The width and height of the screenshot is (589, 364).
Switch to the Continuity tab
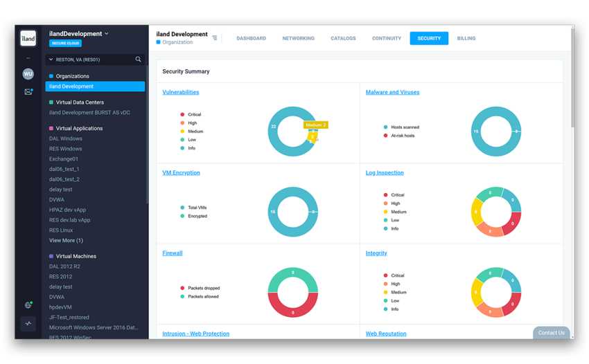click(x=387, y=38)
